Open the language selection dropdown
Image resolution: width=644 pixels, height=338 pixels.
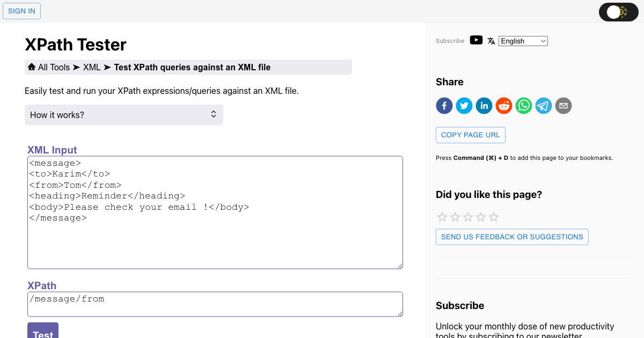523,41
